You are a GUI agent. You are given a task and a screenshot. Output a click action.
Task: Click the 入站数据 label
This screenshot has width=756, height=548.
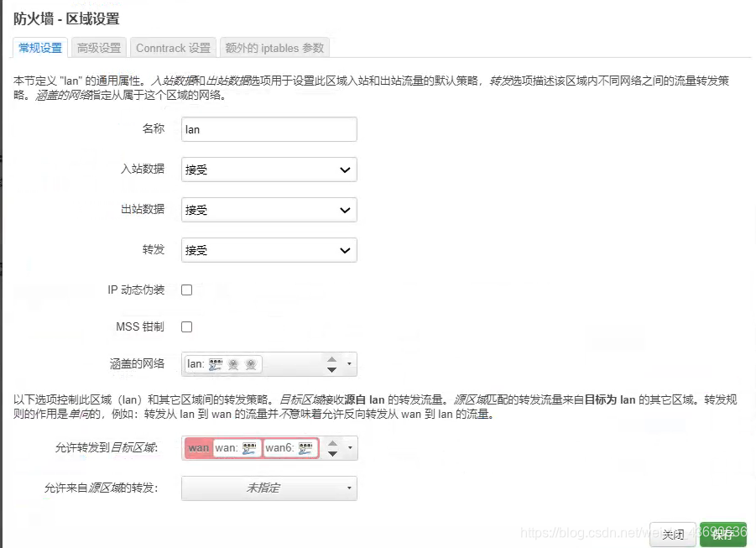(143, 169)
